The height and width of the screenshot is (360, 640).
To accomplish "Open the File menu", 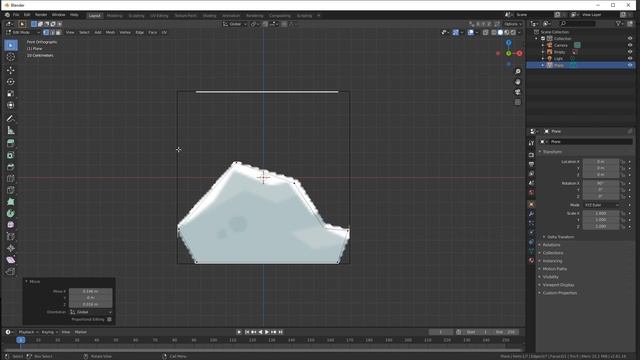I will pos(16,15).
